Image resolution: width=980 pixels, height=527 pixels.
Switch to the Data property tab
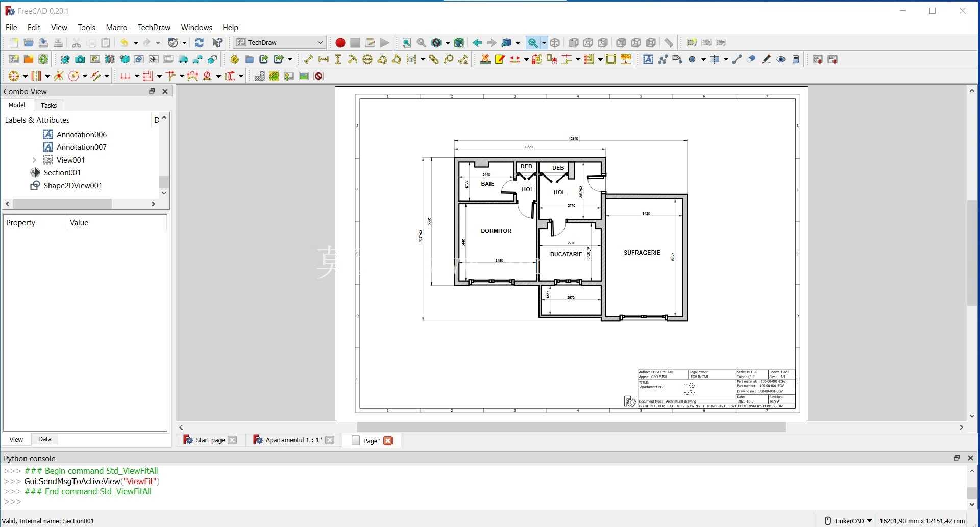coord(45,439)
